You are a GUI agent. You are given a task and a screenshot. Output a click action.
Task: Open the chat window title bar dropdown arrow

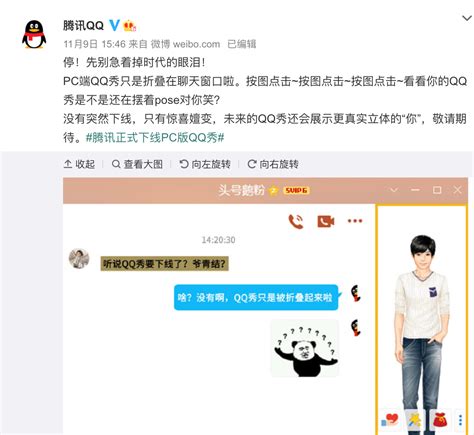pyautogui.click(x=394, y=190)
